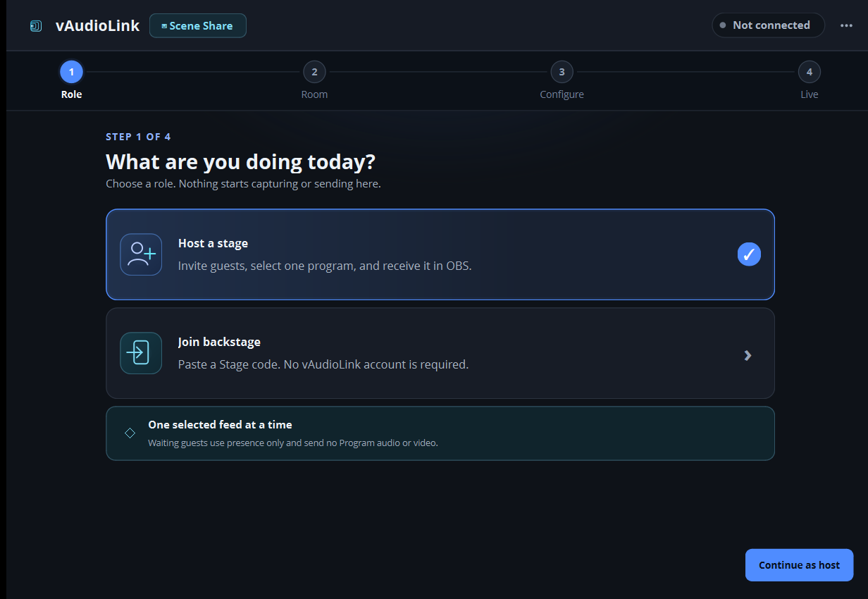Click the Choose a role subtitle text

coord(243,184)
